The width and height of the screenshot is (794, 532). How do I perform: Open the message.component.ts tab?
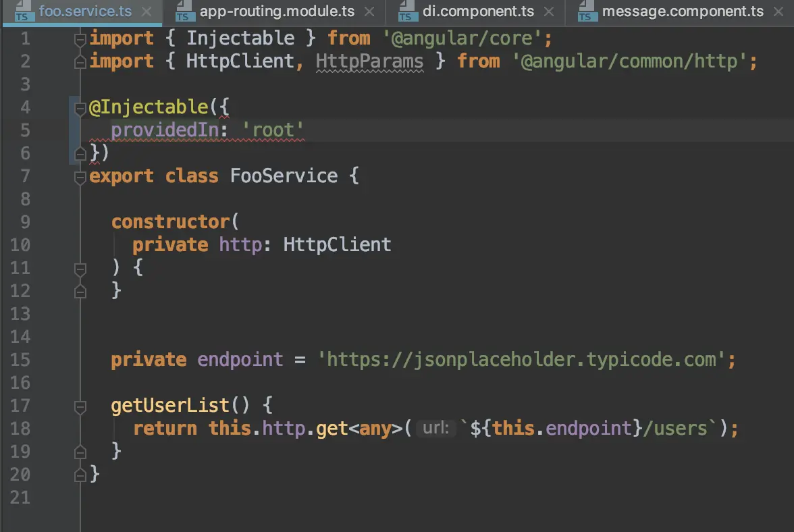coord(683,11)
